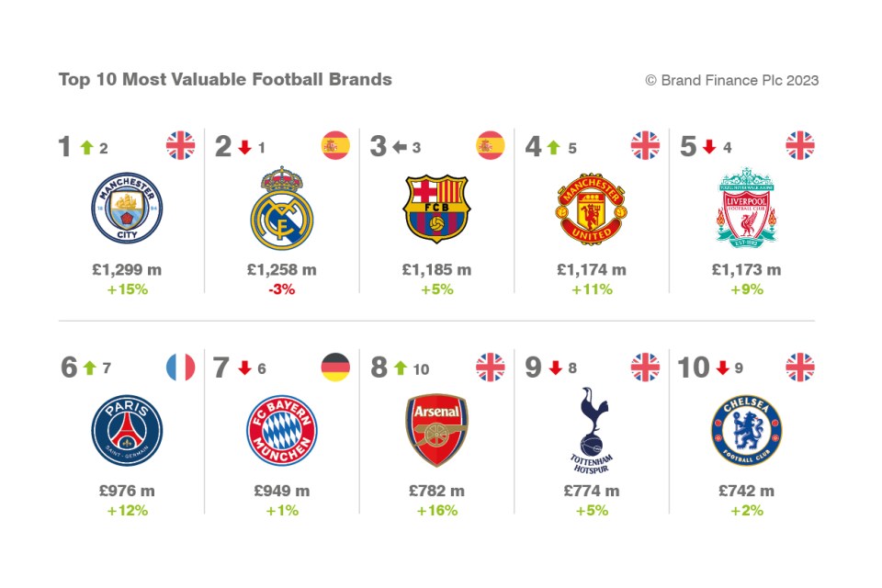
Task: Click the Manchester United badge
Action: click(591, 209)
